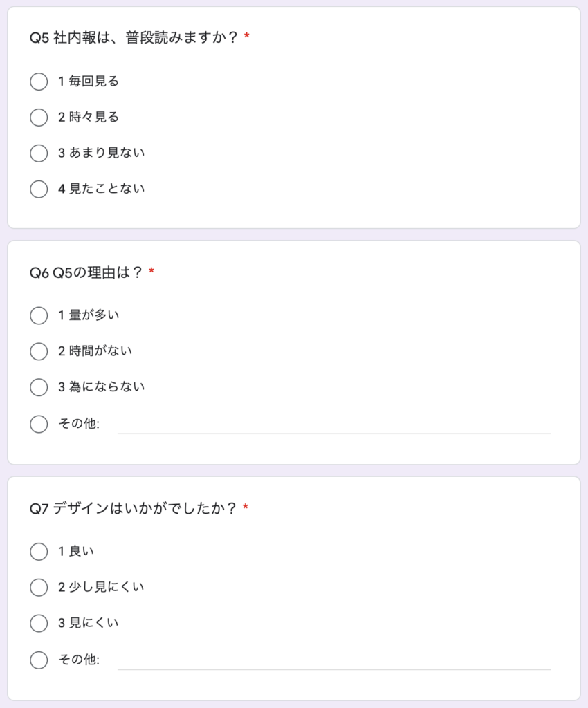Click the Q5 社内報は、普段読みますか question title
The height and width of the screenshot is (708, 588).
[134, 37]
